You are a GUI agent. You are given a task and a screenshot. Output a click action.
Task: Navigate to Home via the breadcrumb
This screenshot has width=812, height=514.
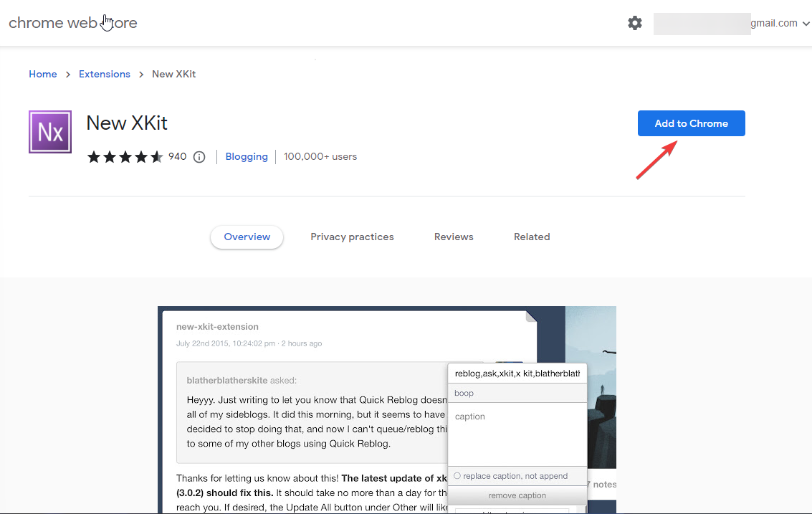tap(42, 74)
